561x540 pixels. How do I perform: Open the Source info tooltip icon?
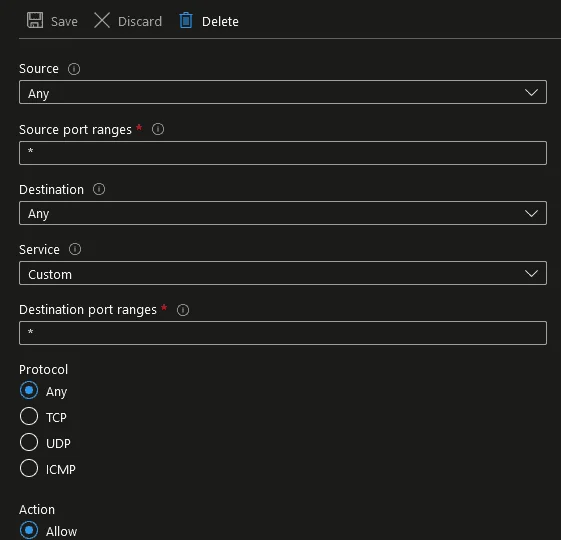pyautogui.click(x=74, y=69)
